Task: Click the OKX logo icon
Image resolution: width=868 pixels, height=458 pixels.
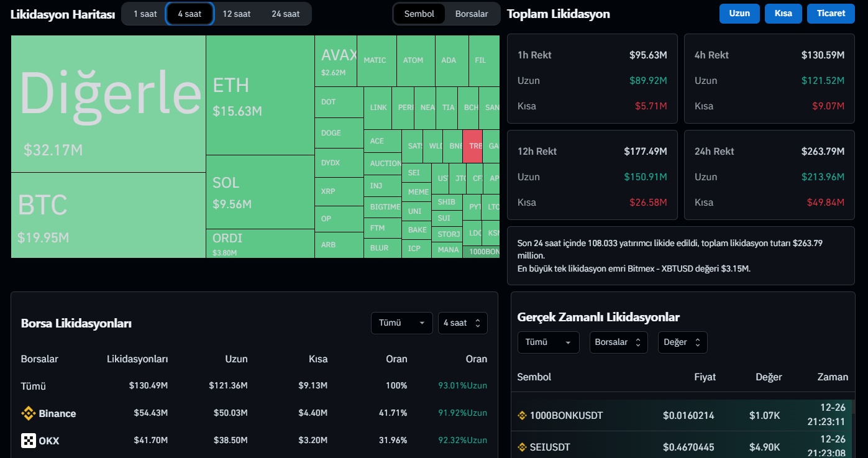Action: [x=29, y=441]
